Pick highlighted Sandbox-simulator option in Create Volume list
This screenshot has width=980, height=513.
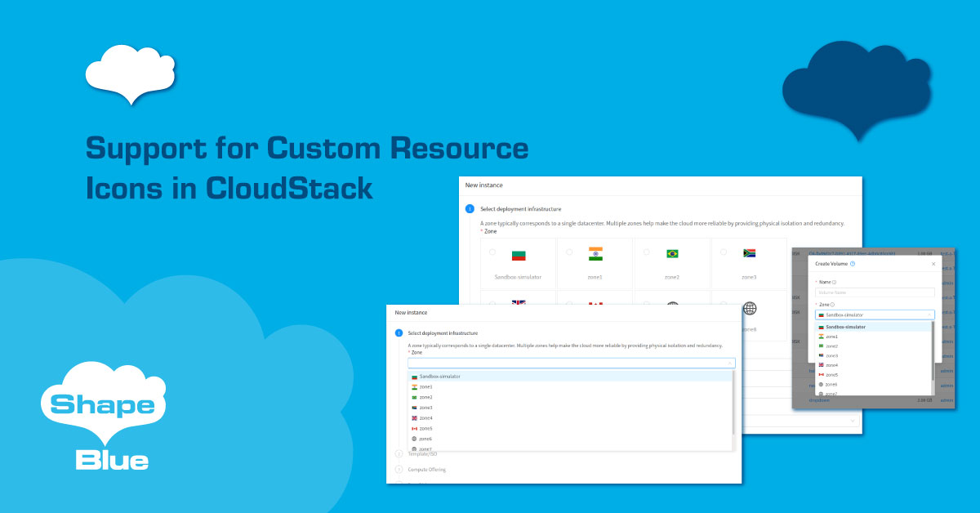point(872,327)
